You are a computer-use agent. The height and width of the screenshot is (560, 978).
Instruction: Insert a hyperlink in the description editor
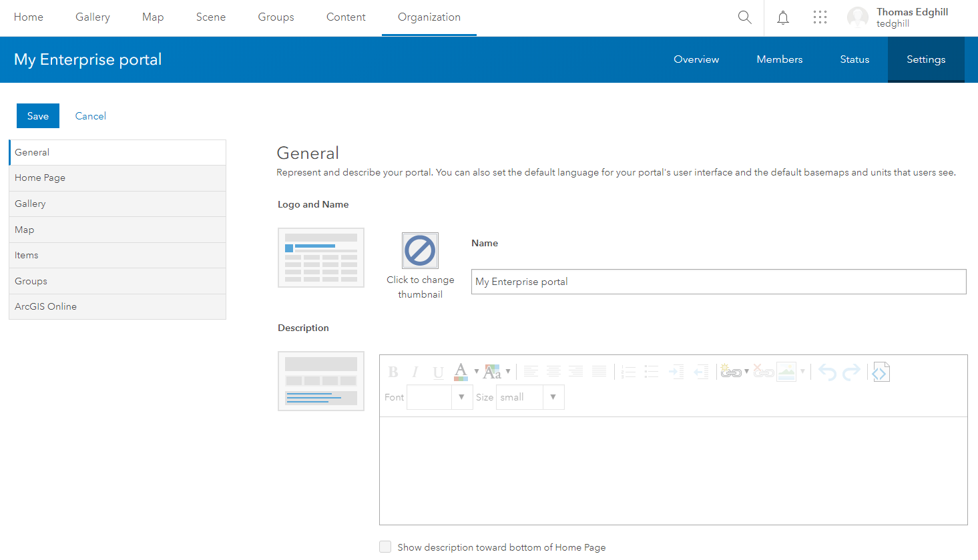point(731,372)
